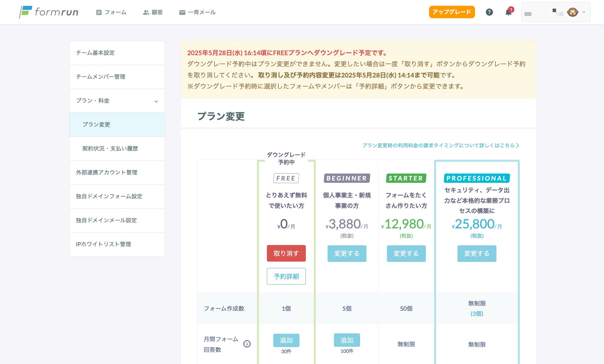Click the monkey avatar icon
This screenshot has width=604, height=364.
coord(572,12)
